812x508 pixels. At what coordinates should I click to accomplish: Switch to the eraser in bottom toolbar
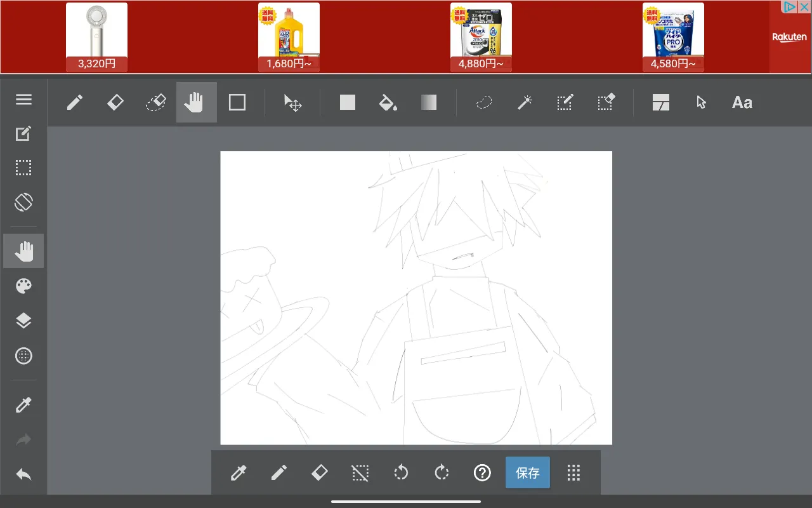pyautogui.click(x=320, y=472)
